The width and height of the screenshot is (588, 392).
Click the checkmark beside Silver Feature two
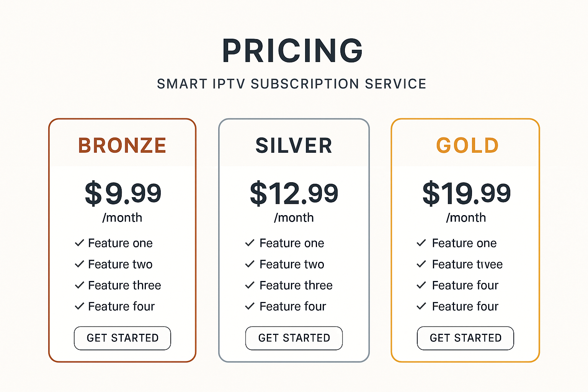pyautogui.click(x=250, y=264)
